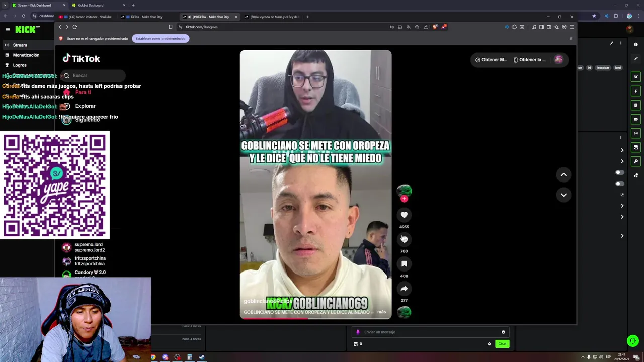Open Steam from the Windows taskbar
This screenshot has height=362, width=644.
tap(202, 357)
